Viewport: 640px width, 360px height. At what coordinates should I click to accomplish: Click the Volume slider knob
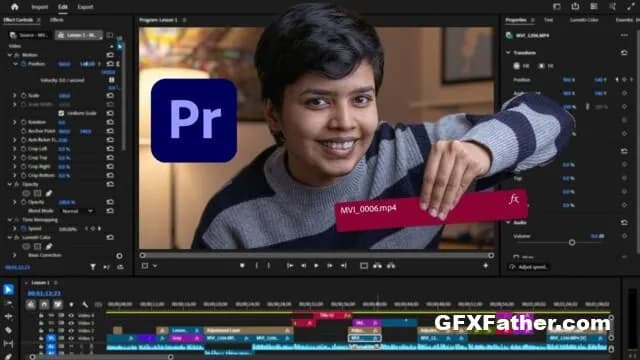(x=572, y=242)
